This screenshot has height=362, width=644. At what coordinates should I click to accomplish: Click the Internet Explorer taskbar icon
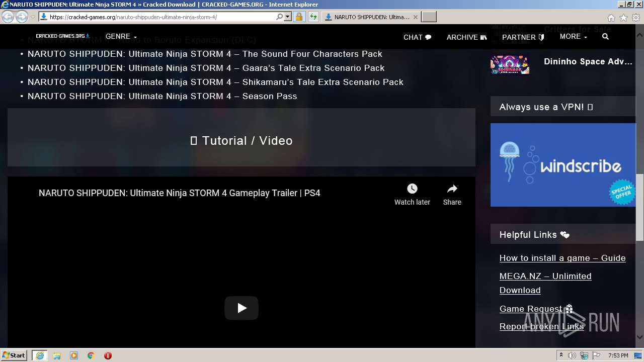coord(40,355)
